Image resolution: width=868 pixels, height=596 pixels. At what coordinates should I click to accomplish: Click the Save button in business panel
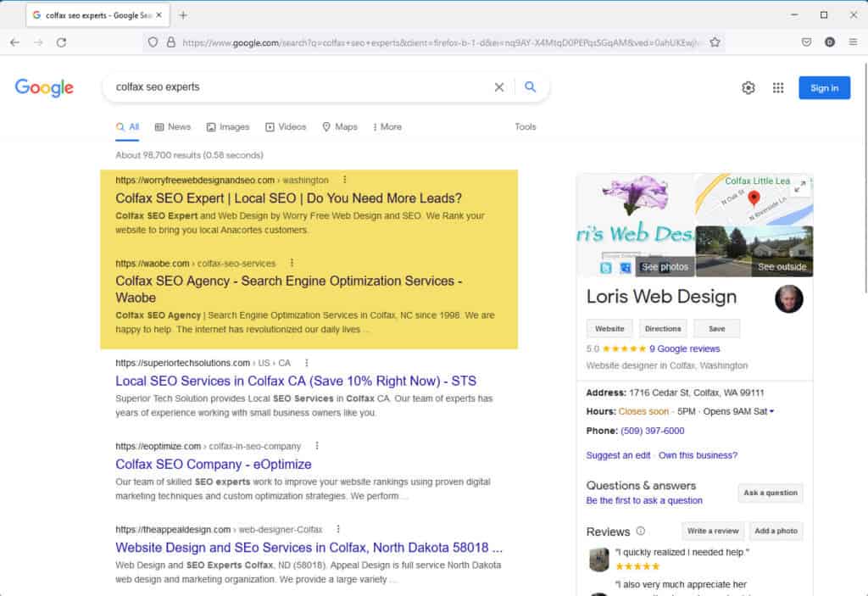717,328
